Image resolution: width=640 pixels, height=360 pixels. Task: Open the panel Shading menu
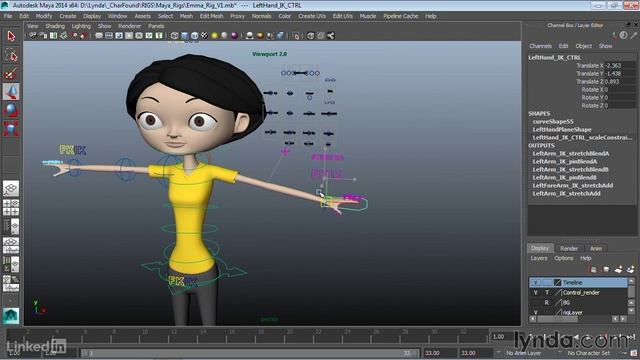click(x=55, y=26)
